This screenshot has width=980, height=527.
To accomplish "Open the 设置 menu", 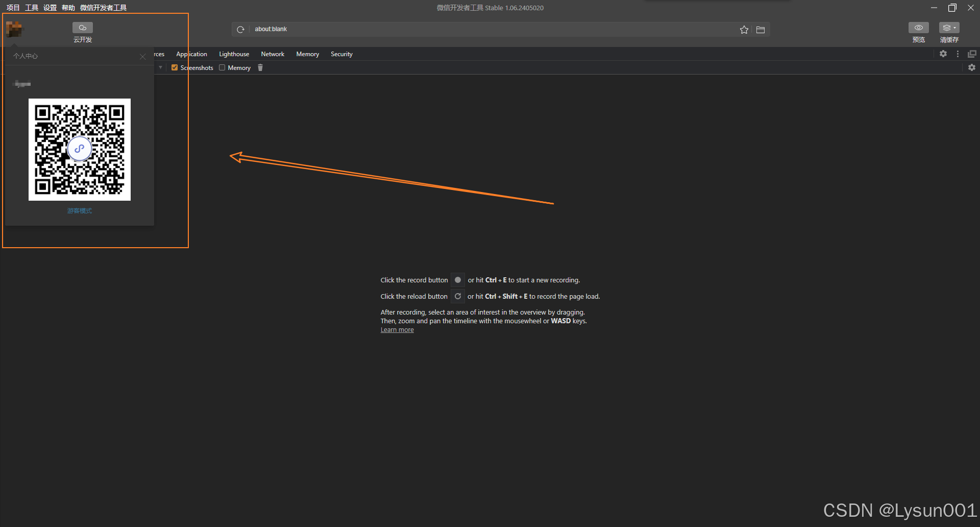I will (x=50, y=8).
